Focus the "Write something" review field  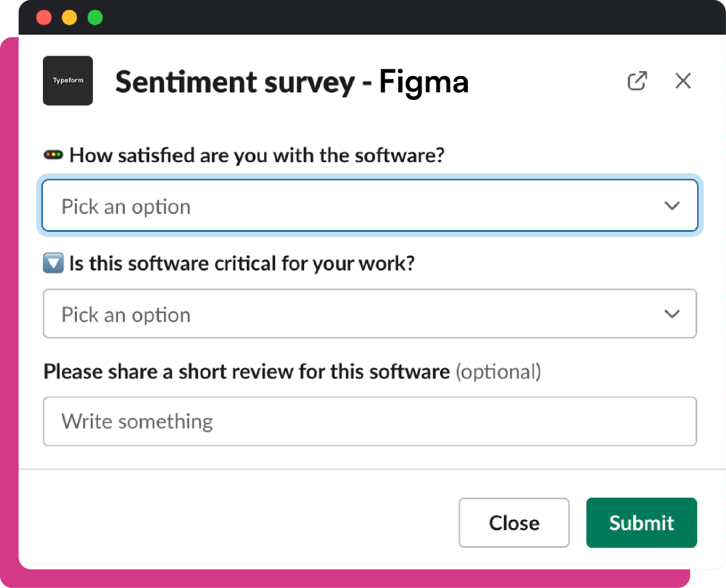pyautogui.click(x=370, y=421)
